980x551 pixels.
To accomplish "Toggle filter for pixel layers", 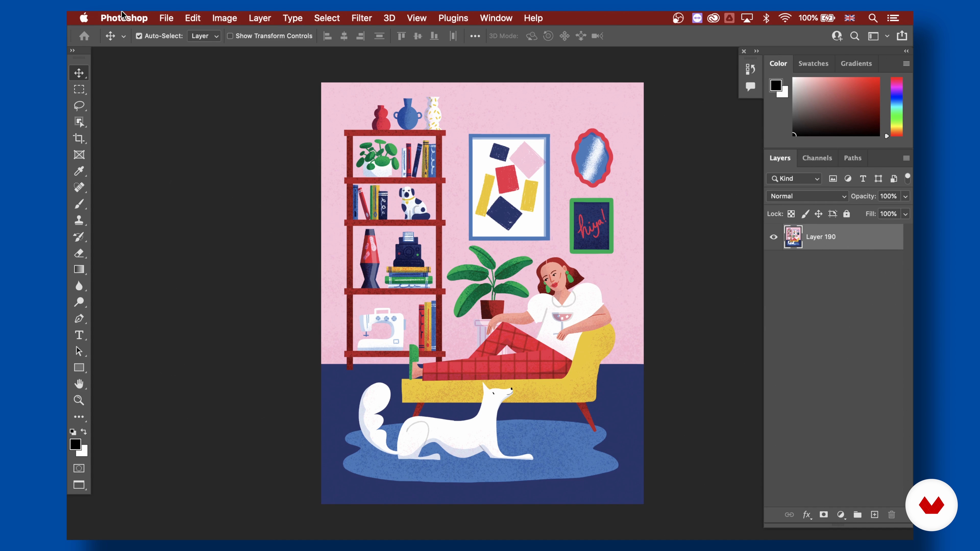I will (x=833, y=179).
